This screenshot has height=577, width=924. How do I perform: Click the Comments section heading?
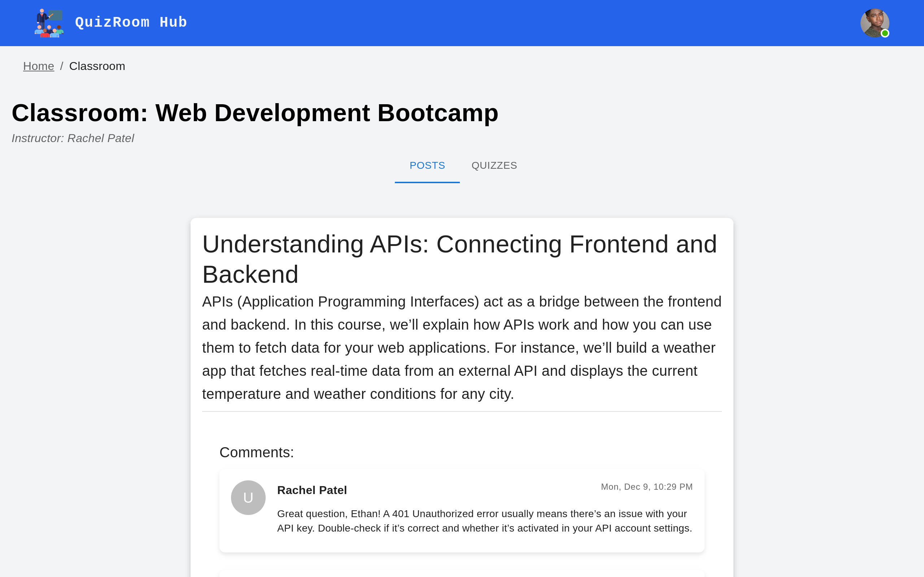tap(256, 452)
